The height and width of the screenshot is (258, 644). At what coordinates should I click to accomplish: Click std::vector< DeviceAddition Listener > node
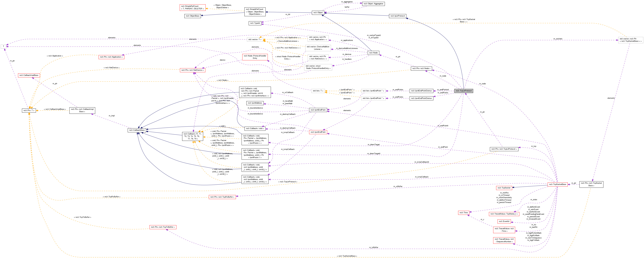(x=318, y=48)
